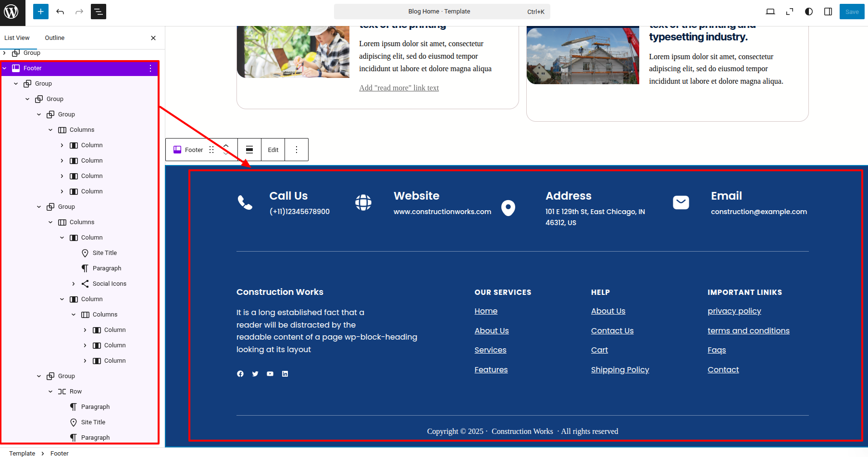Open the desktop view preview icon
Image resolution: width=868 pixels, height=457 pixels.
[770, 12]
